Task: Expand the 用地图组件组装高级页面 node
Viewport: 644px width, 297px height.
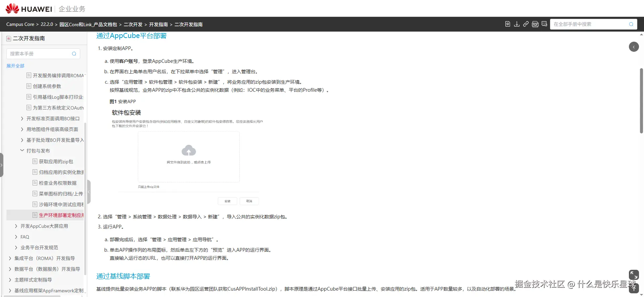Action: click(22, 129)
